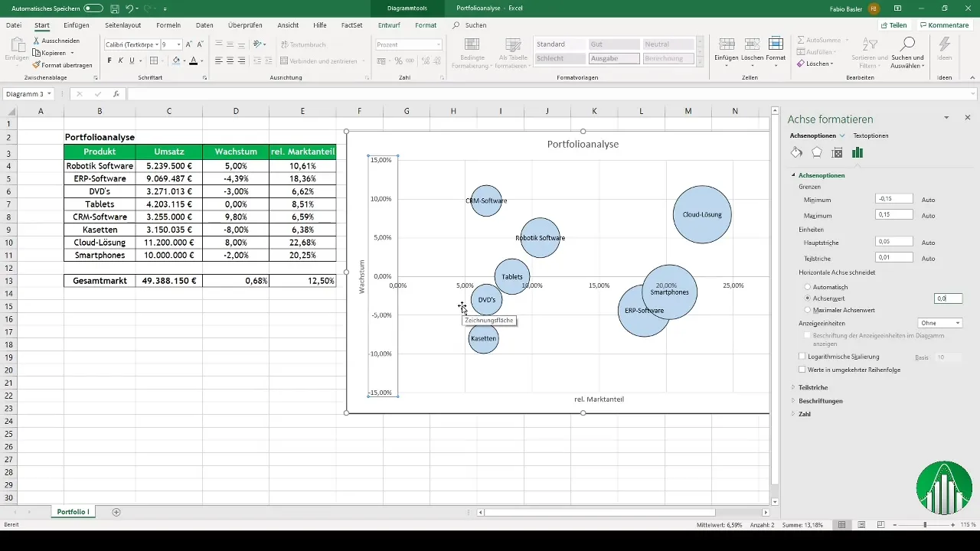Screen dimensions: 980x551
Task: Click the fill color bucket icon
Action: [x=176, y=60]
